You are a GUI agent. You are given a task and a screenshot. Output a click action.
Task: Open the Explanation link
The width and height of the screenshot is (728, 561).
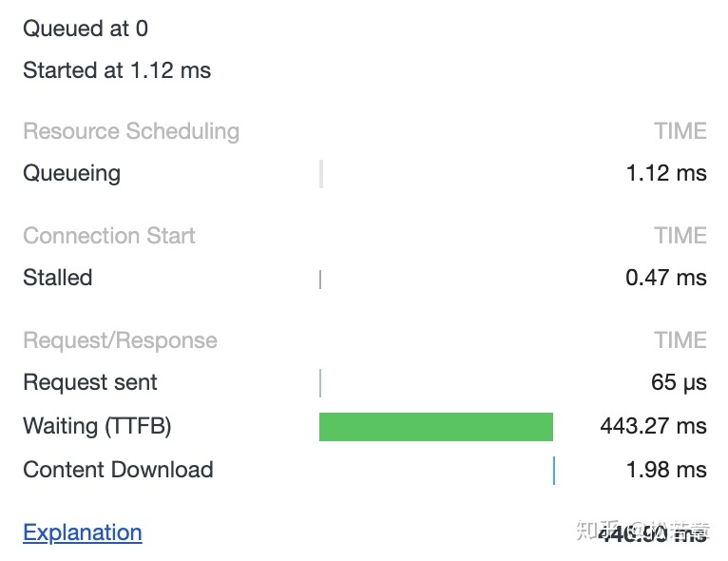tap(83, 532)
